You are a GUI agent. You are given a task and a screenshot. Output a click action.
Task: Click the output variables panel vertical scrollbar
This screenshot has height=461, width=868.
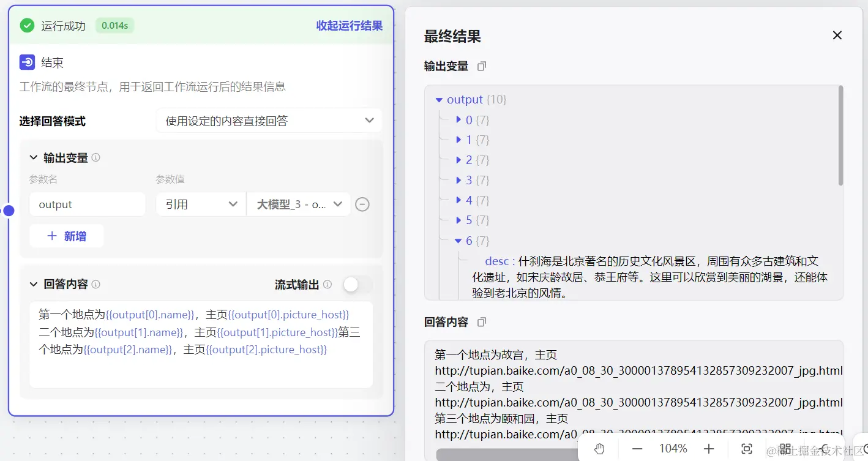click(840, 136)
